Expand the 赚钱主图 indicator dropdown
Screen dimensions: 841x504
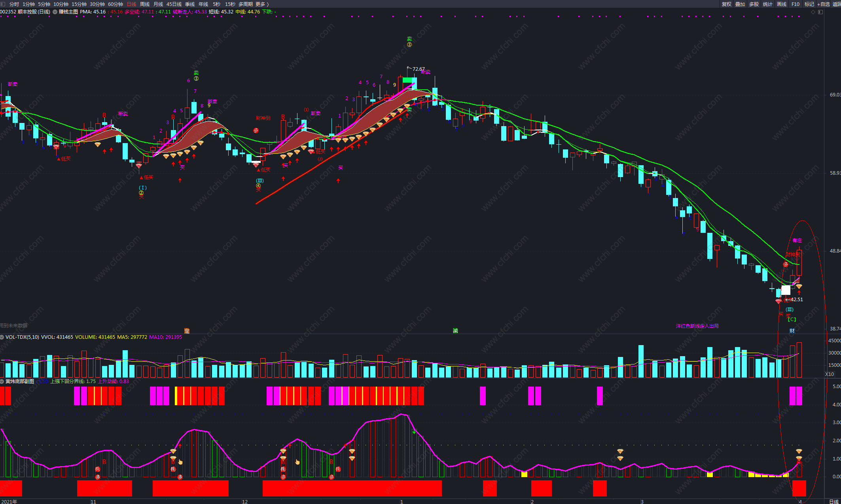point(55,12)
